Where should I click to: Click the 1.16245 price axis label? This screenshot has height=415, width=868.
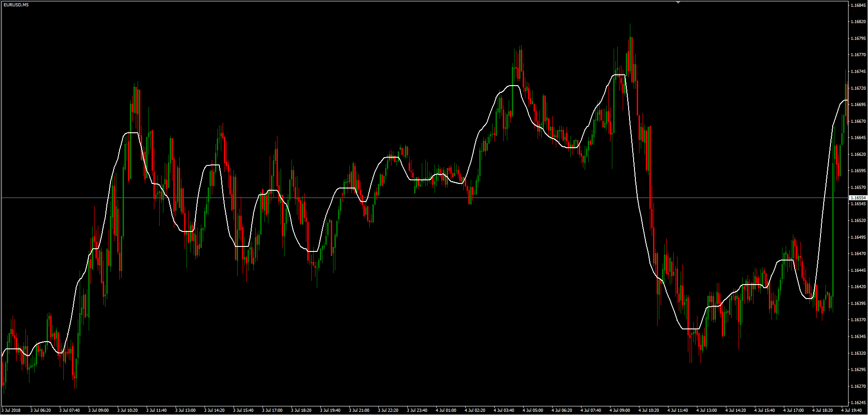coord(858,403)
